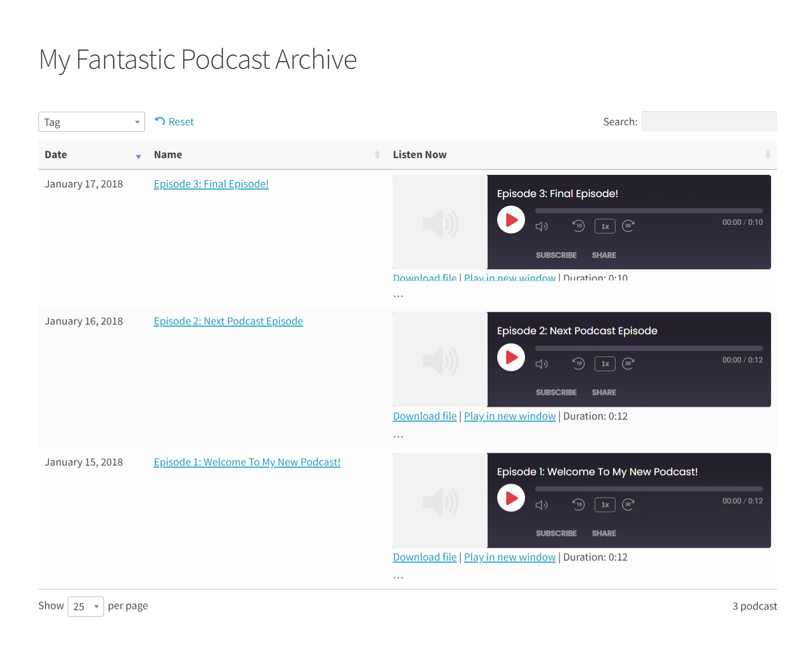Skip forward 30 seconds in Episode 3
Image resolution: width=812 pixels, height=666 pixels.
click(628, 226)
